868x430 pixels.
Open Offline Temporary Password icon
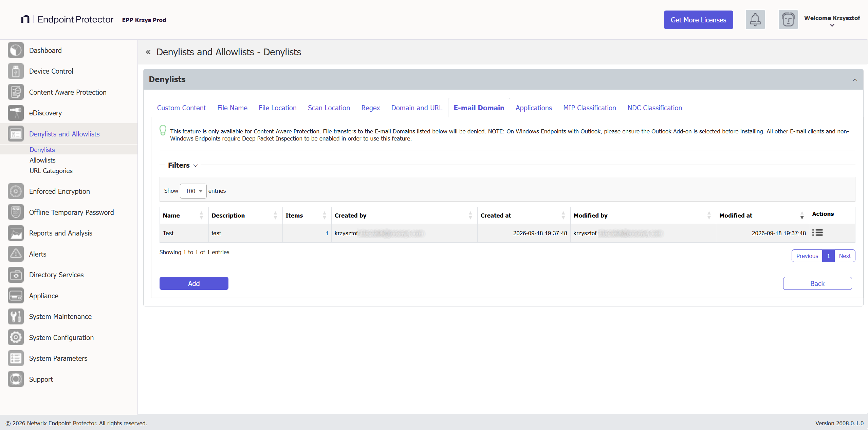pyautogui.click(x=16, y=212)
